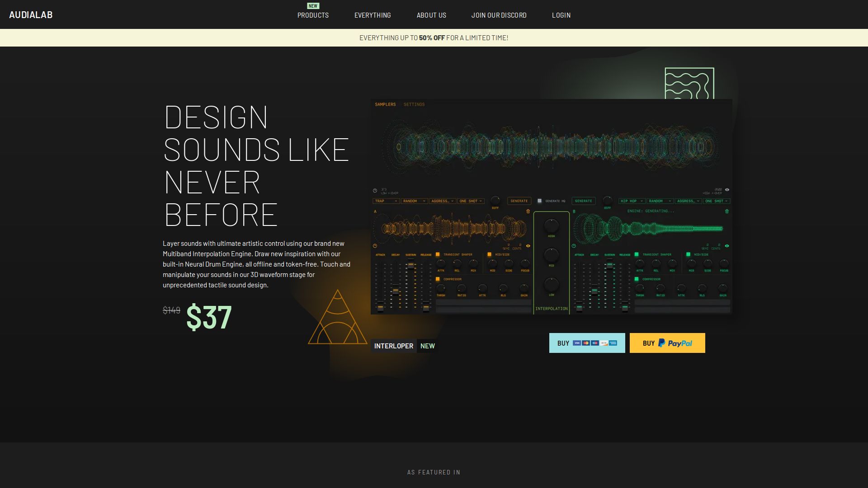The image size is (868, 488).
Task: Toggle the eye icon beside HIGH X-OVER
Action: tap(727, 190)
